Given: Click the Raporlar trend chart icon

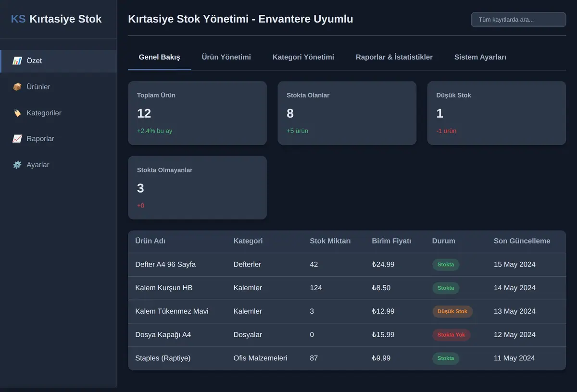Looking at the screenshot, I should point(17,139).
